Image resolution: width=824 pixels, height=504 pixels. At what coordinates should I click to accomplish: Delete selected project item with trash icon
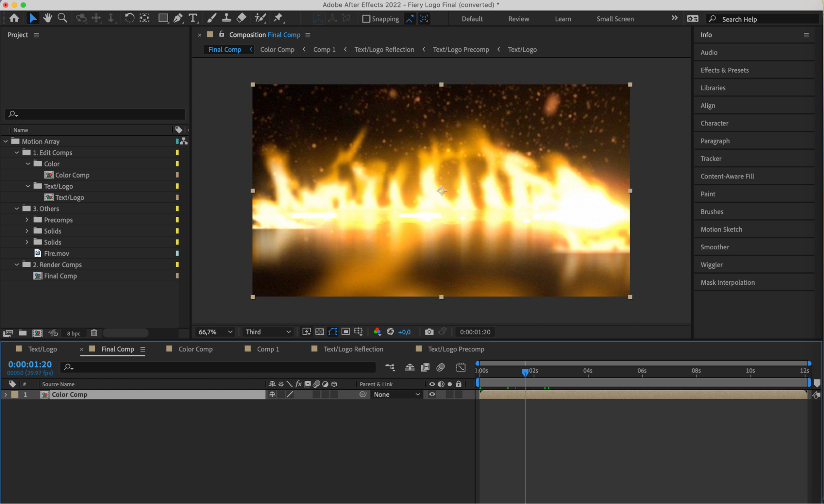click(94, 333)
